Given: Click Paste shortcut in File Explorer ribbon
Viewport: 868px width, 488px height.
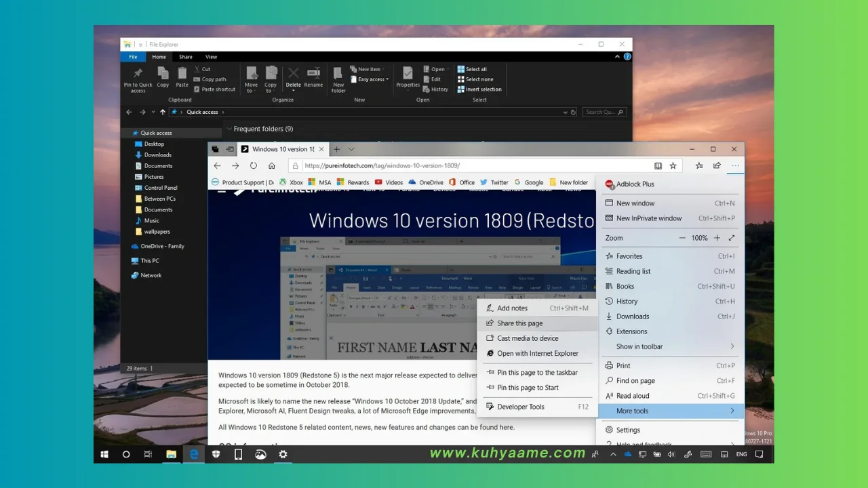Looking at the screenshot, I should click(x=214, y=89).
